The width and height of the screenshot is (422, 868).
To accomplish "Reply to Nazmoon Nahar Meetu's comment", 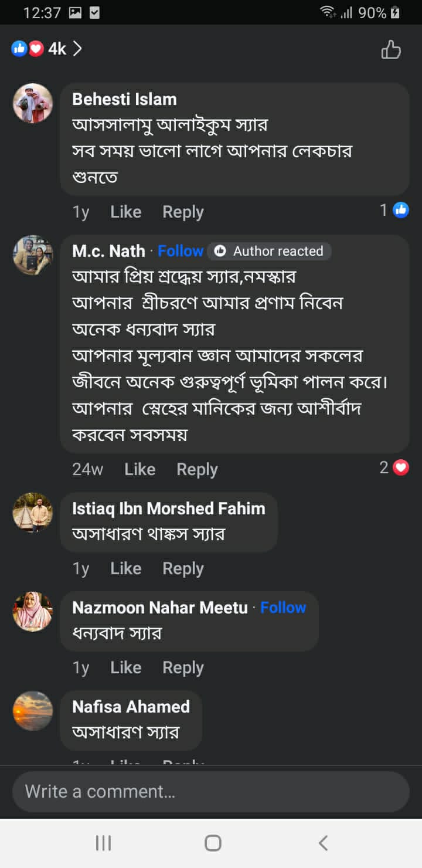I will point(183,667).
